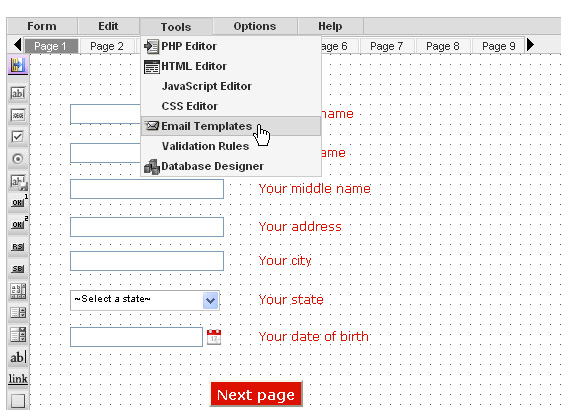Click the red Next page button

click(256, 394)
